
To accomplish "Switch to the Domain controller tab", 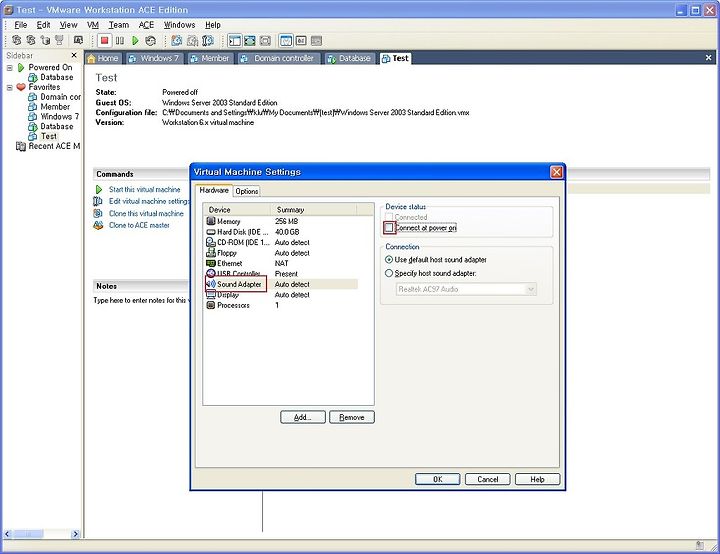I will [x=278, y=58].
